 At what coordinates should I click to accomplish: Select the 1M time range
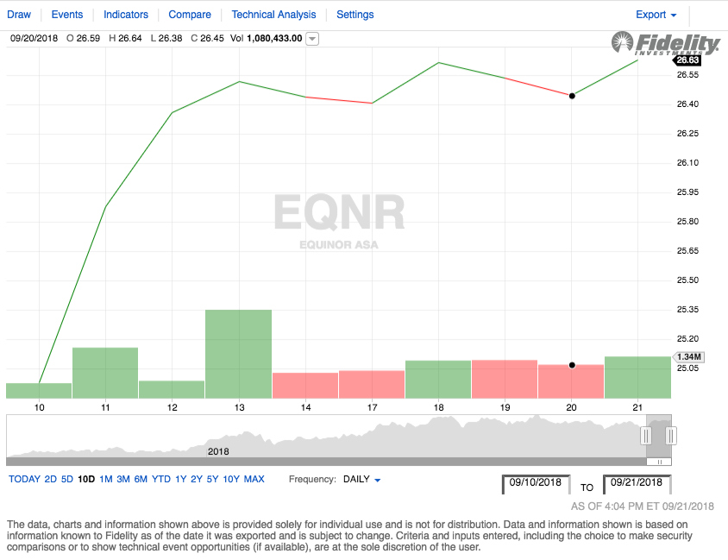coord(105,479)
